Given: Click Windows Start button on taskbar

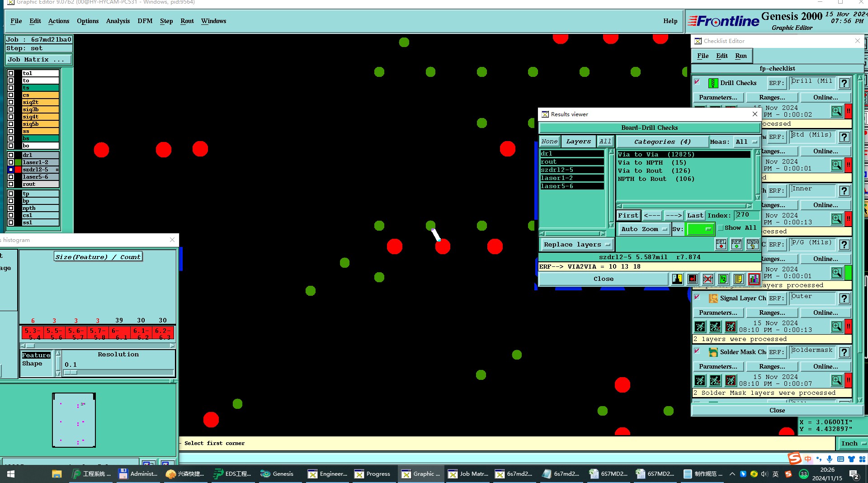Looking at the screenshot, I should pos(11,474).
